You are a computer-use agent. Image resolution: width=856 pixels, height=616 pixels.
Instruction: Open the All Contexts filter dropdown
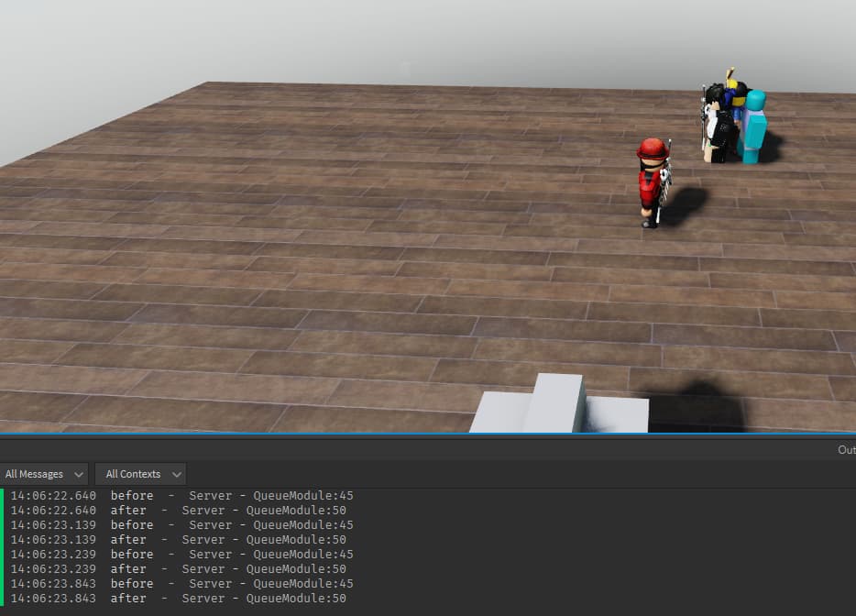pyautogui.click(x=141, y=474)
